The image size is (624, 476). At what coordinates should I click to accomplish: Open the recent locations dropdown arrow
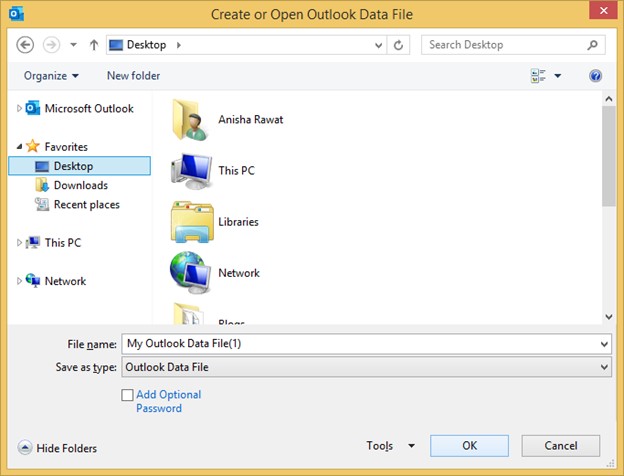74,45
